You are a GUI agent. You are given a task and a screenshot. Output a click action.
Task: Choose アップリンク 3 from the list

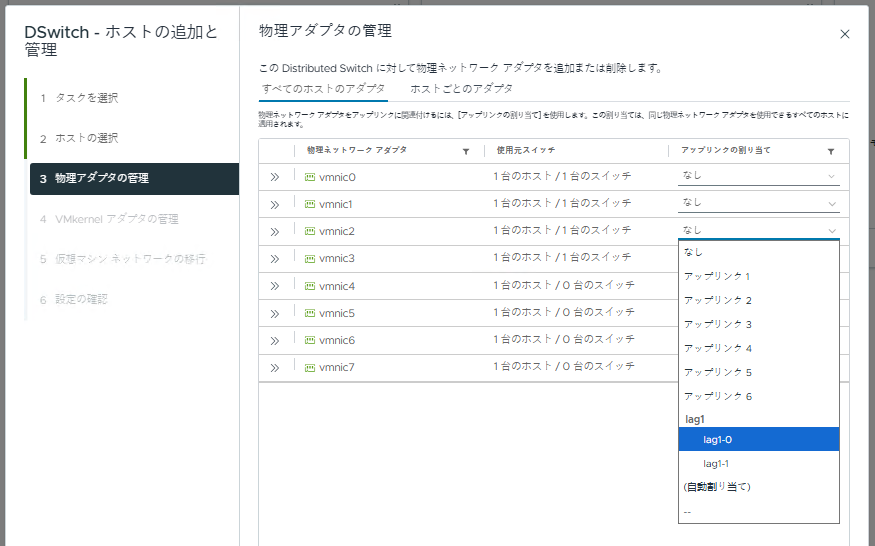(x=759, y=324)
